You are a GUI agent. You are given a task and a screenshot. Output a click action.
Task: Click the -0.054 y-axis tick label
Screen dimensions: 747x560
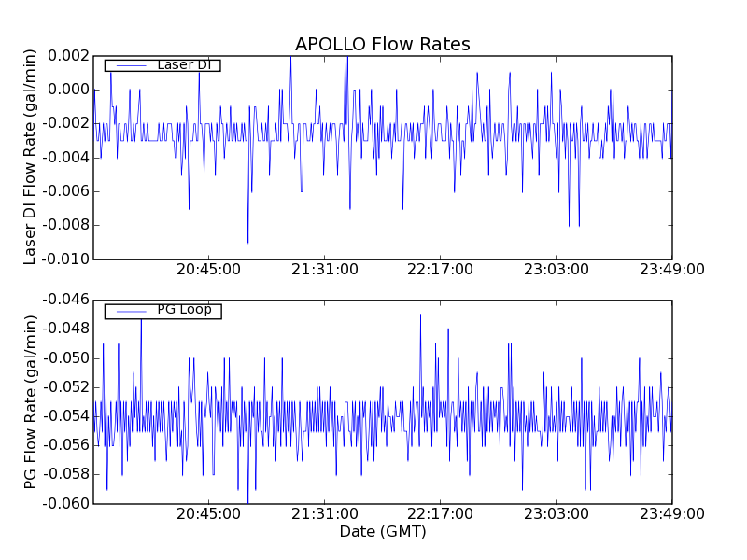(x=65, y=416)
